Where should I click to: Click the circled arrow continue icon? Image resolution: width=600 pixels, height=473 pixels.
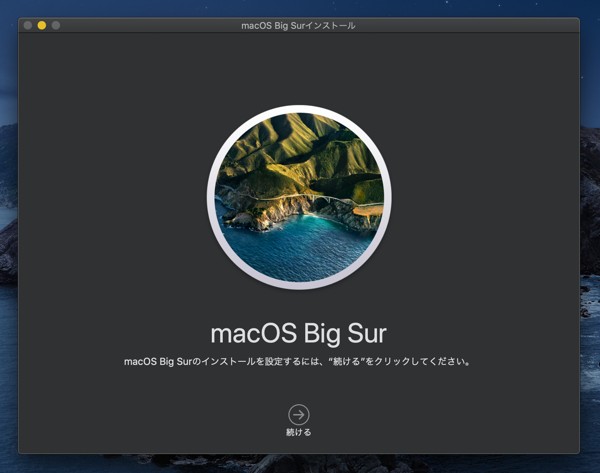tap(298, 414)
